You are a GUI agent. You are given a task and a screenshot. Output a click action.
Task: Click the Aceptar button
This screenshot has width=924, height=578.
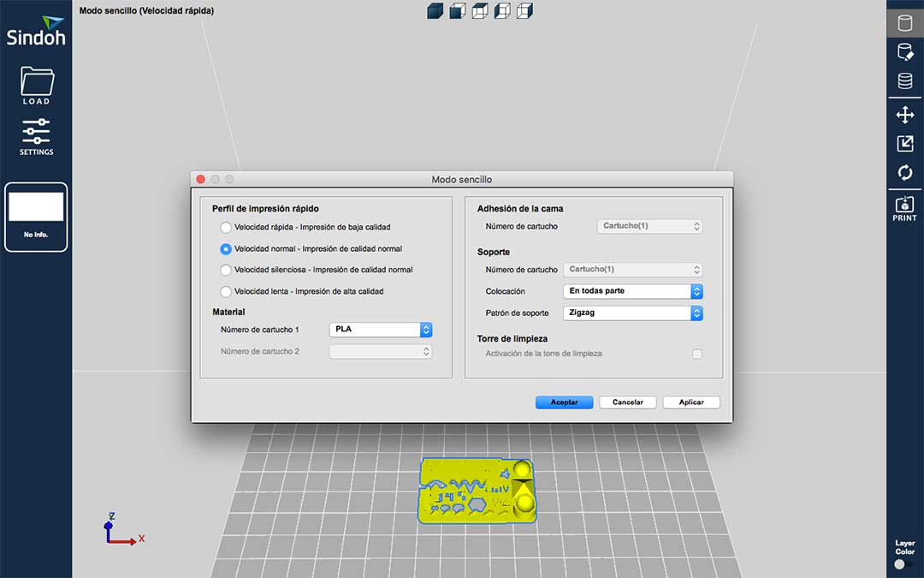pyautogui.click(x=564, y=402)
